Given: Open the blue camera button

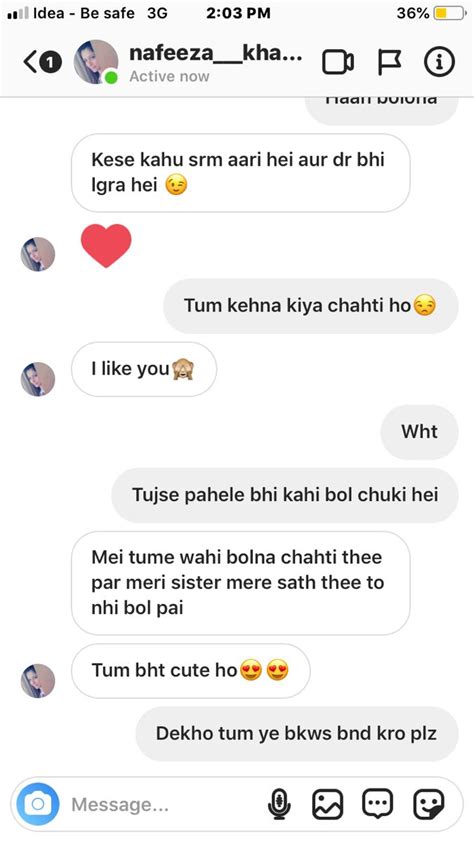Looking at the screenshot, I should (38, 804).
